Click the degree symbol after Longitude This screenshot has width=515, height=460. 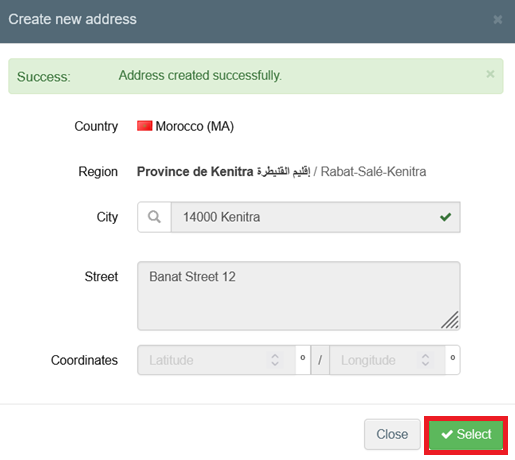(x=453, y=360)
